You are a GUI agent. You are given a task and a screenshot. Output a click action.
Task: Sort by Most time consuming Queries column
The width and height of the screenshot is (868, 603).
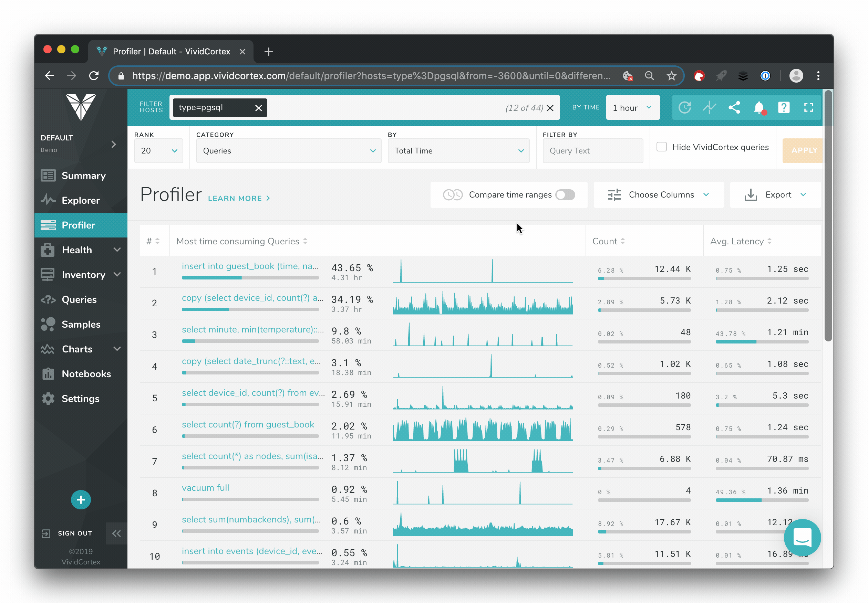(x=241, y=241)
